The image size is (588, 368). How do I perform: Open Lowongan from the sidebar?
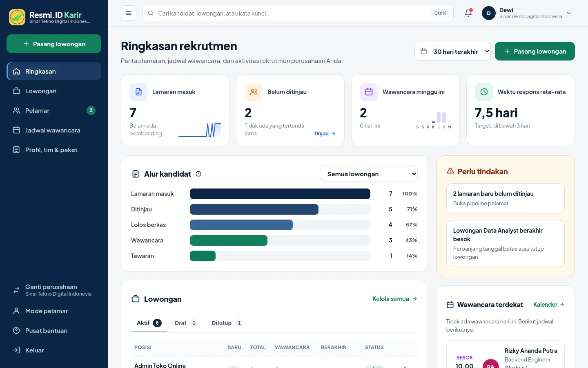coord(54,91)
